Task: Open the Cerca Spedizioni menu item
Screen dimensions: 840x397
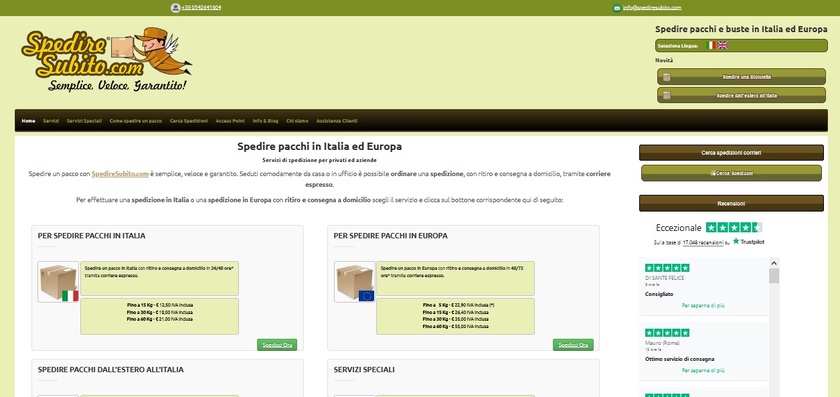Action: [x=189, y=121]
